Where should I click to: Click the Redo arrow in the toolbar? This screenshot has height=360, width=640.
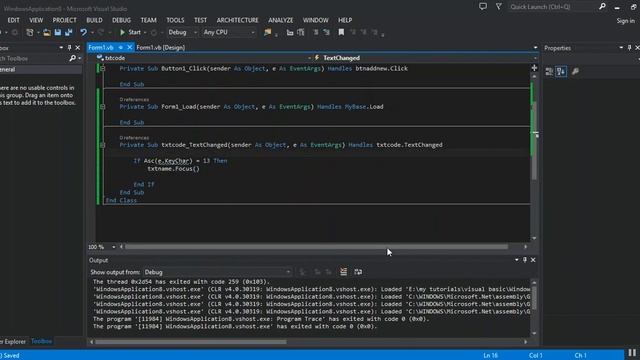point(100,32)
